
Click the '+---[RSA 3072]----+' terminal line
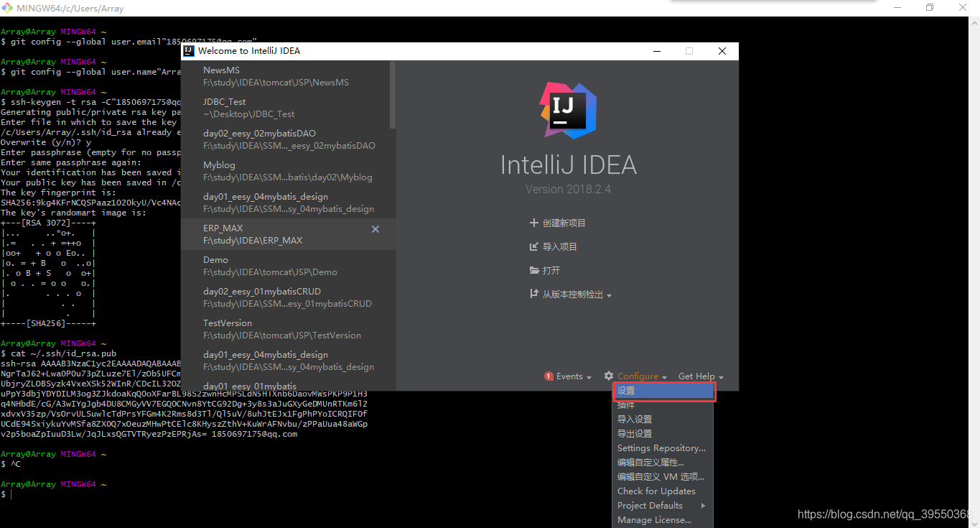pos(48,223)
